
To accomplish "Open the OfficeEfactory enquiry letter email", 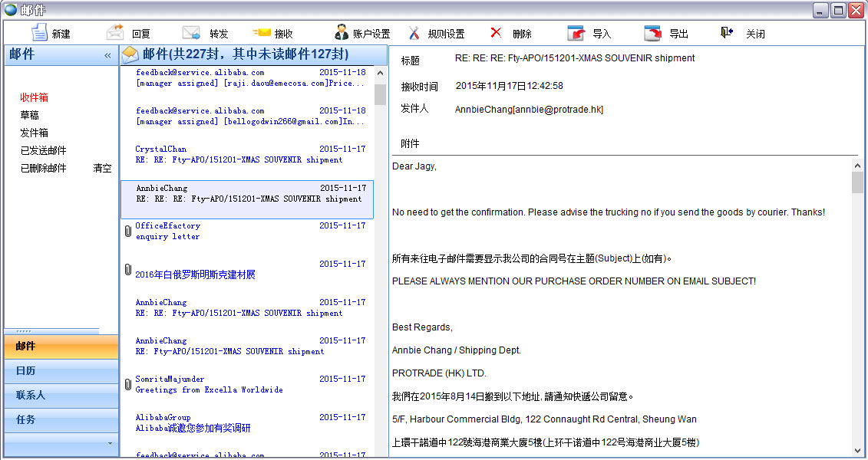I will coord(246,232).
